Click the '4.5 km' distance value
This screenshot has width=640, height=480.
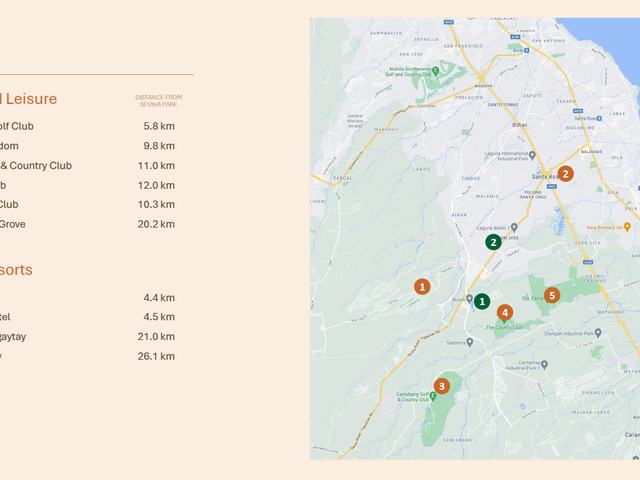point(159,317)
